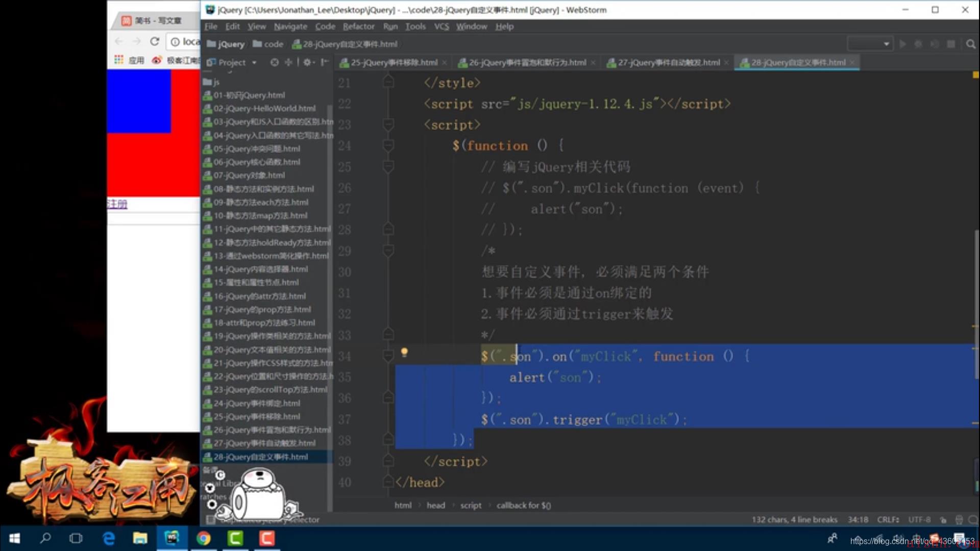Close the 26-jQuery editor tab

pos(593,63)
